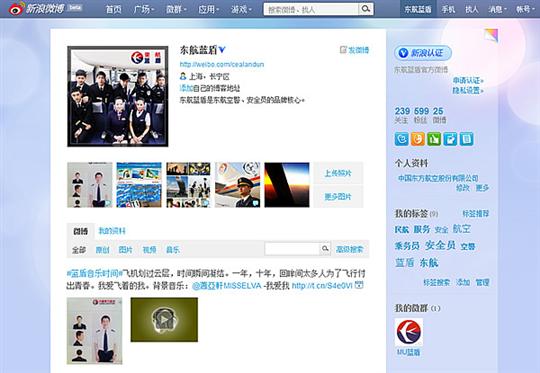This screenshot has height=373, width=540.
Task: Click the 25 微博 count
Action: (x=439, y=115)
